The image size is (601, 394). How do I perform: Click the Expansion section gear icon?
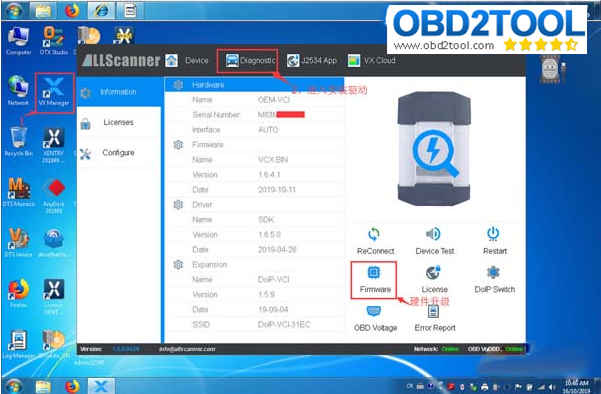click(178, 265)
